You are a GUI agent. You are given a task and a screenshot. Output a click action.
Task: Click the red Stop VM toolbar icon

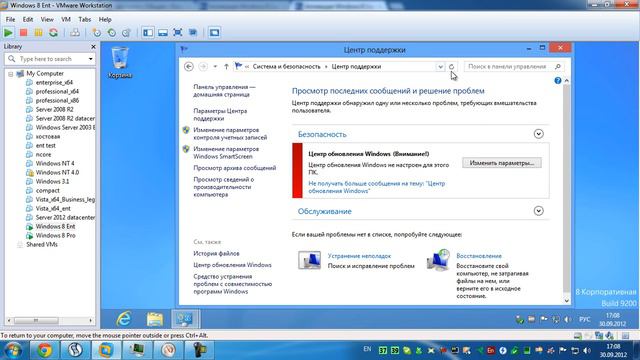(23, 33)
